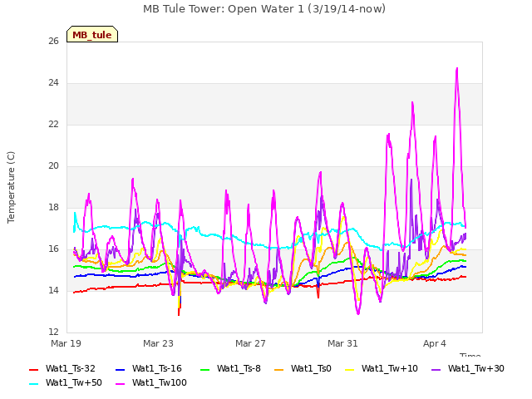Screen dimensions: 532x399
Task: Click the green Wat1_Ts-8 legend swatch
Action: 205,369
